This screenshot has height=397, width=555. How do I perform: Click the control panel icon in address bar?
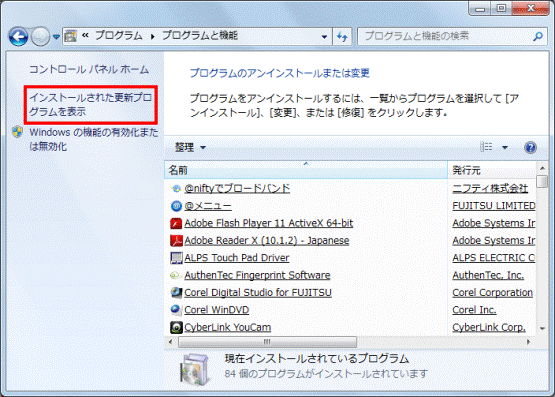coord(71,36)
